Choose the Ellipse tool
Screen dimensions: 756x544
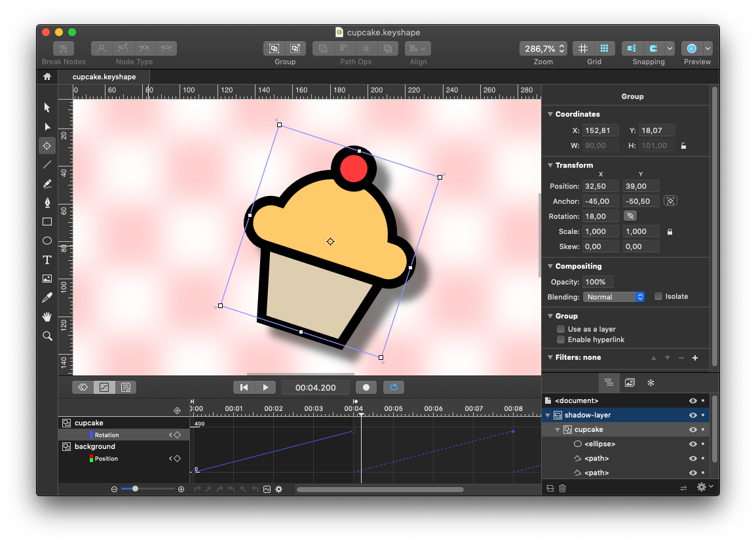[x=47, y=241]
